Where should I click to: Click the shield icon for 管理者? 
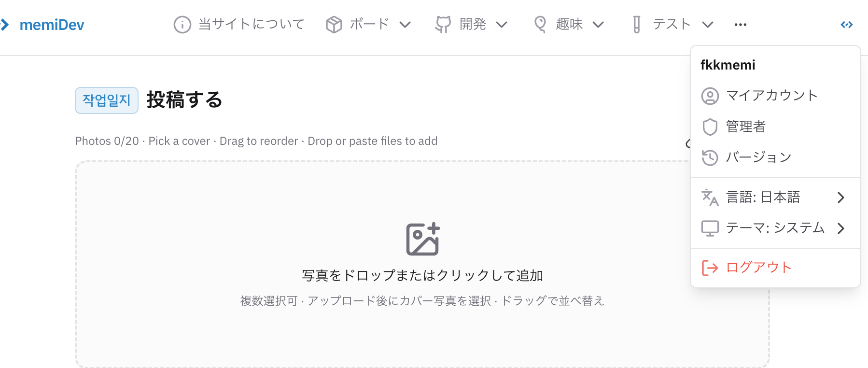(710, 127)
